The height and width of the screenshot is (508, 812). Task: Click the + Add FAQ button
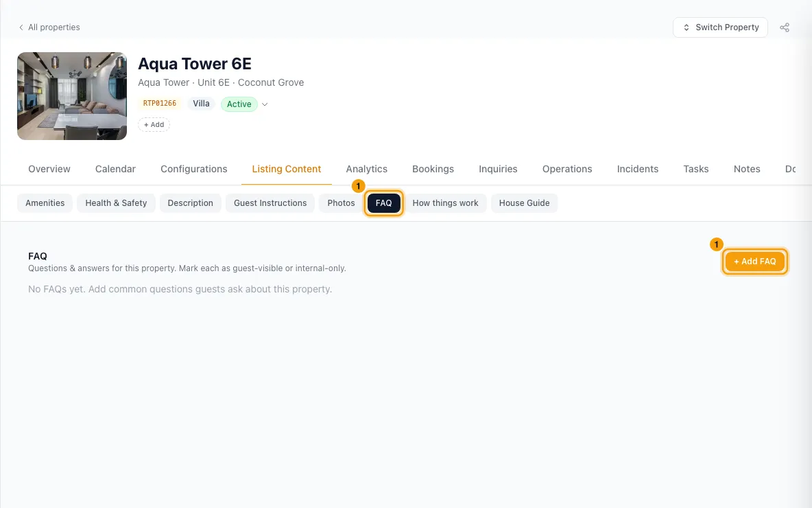pyautogui.click(x=754, y=262)
